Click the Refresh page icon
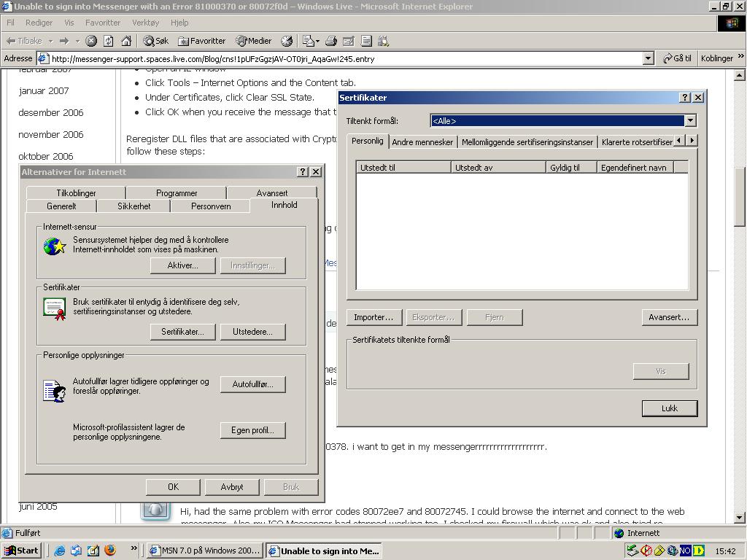 [x=109, y=41]
